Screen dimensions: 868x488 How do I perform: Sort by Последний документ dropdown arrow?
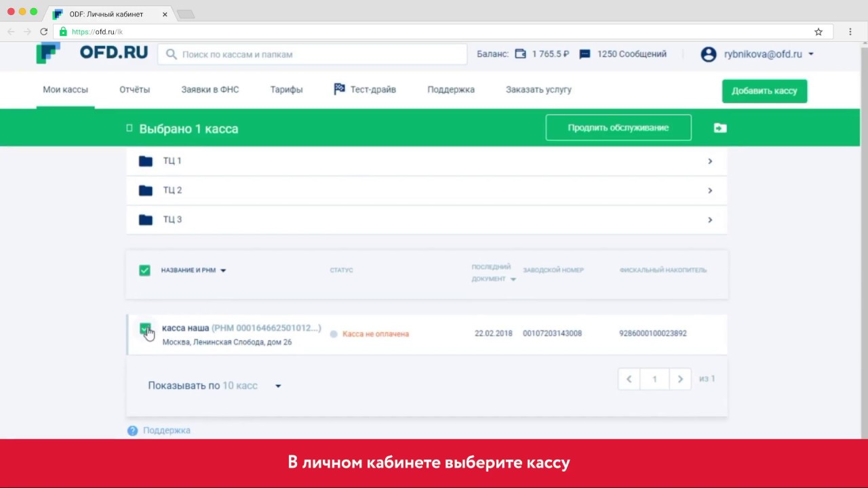pos(513,279)
